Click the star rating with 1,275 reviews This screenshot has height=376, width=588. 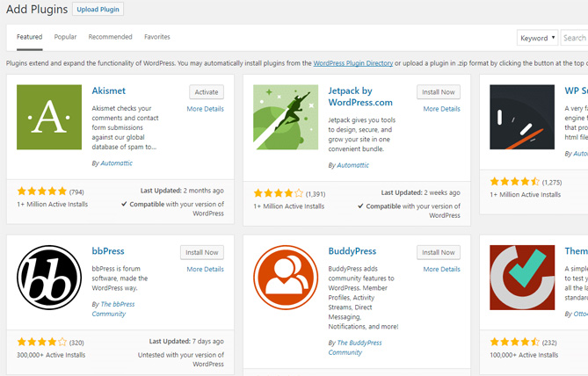tap(515, 182)
